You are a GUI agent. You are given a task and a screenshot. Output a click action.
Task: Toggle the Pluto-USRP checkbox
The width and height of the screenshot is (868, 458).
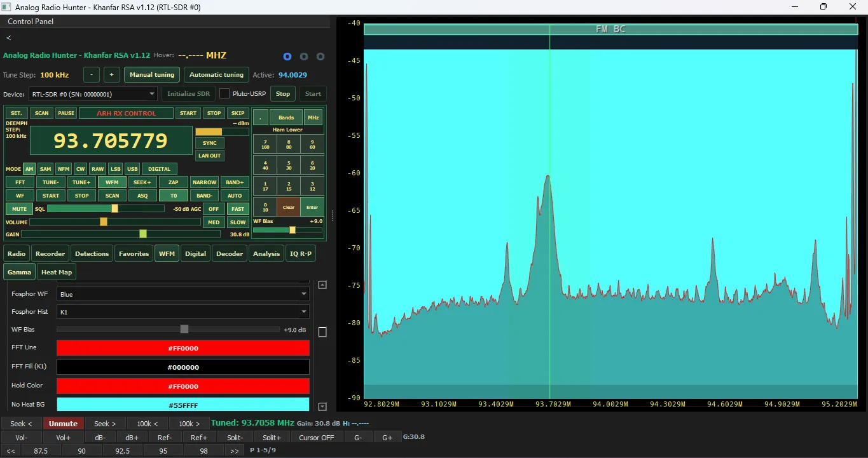[x=224, y=93]
